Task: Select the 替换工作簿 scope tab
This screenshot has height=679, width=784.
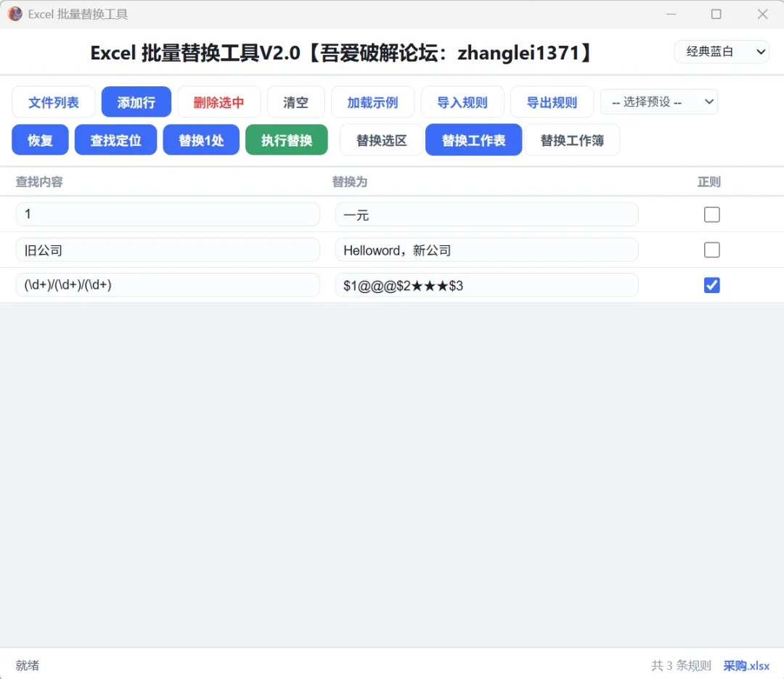Action: [x=572, y=140]
